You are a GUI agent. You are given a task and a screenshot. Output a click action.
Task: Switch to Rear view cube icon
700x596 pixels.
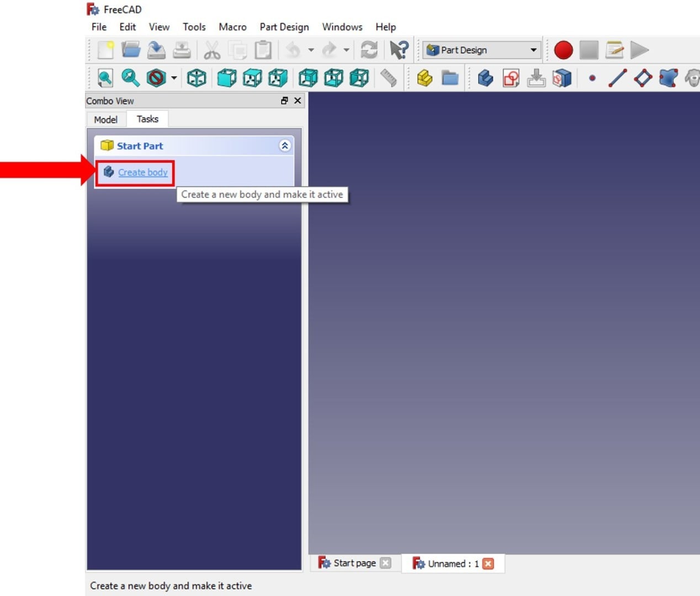[x=308, y=78]
